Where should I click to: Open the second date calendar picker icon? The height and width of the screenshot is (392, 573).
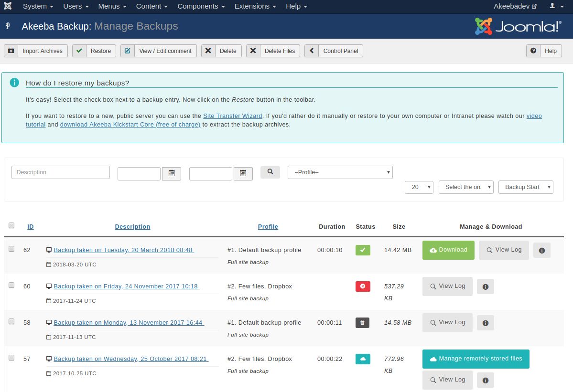click(x=243, y=173)
